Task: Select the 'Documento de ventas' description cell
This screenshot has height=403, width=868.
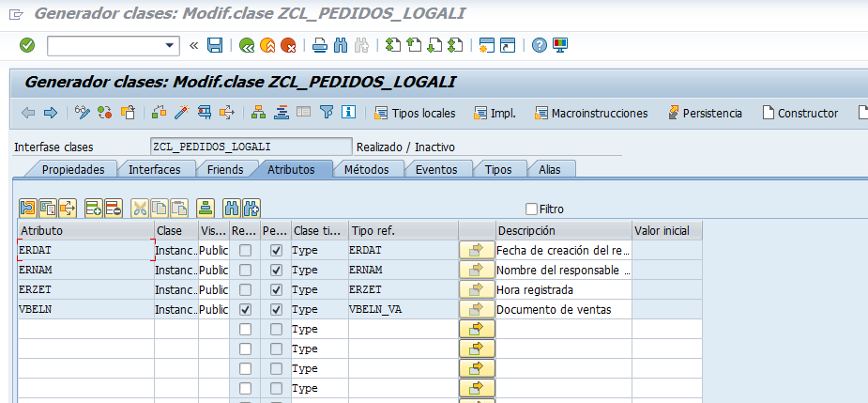Action: [x=564, y=310]
